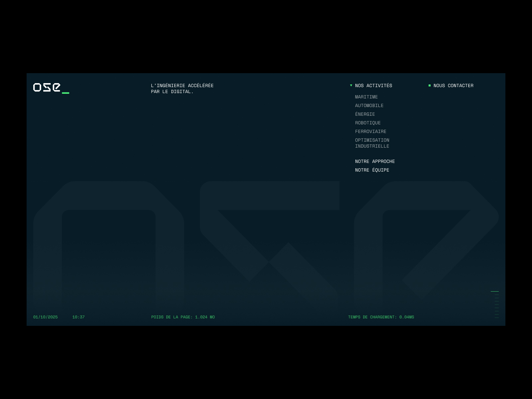Navigate to Notre Approche
The image size is (532, 399).
point(375,162)
